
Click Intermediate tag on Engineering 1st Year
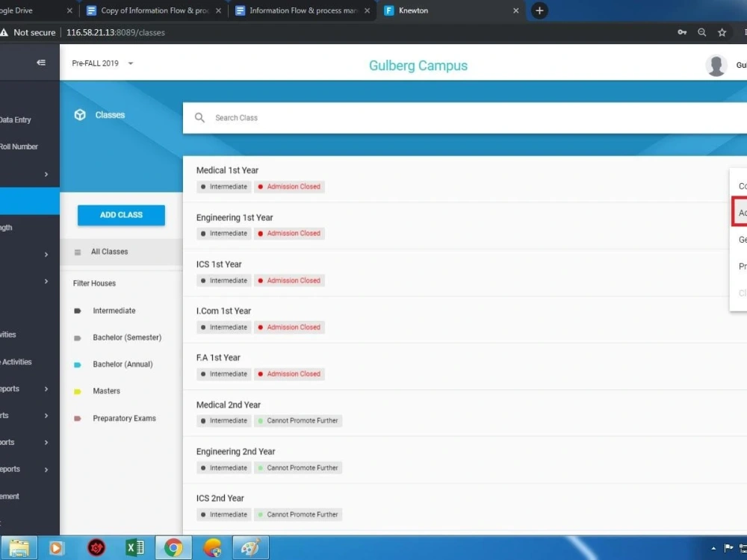coord(224,233)
